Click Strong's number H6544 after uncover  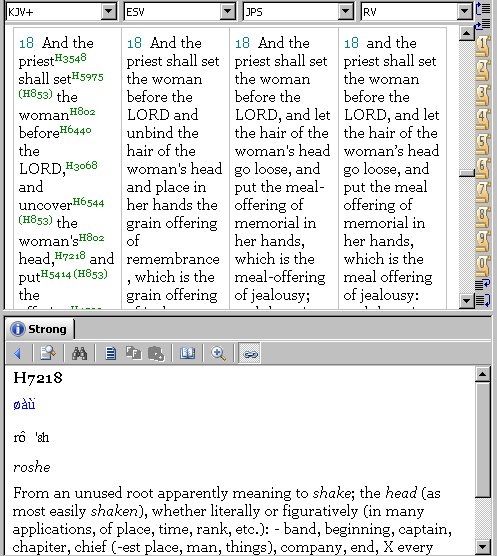point(88,202)
